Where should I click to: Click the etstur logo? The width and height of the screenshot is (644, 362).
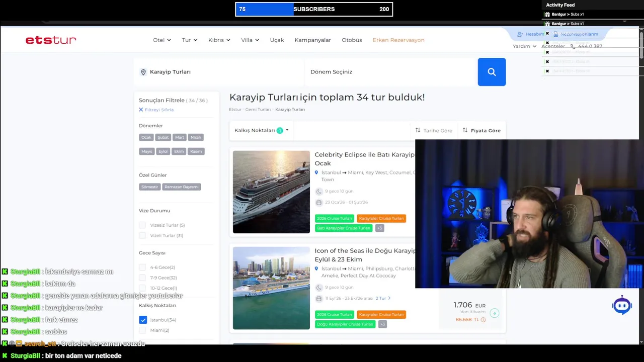(51, 40)
